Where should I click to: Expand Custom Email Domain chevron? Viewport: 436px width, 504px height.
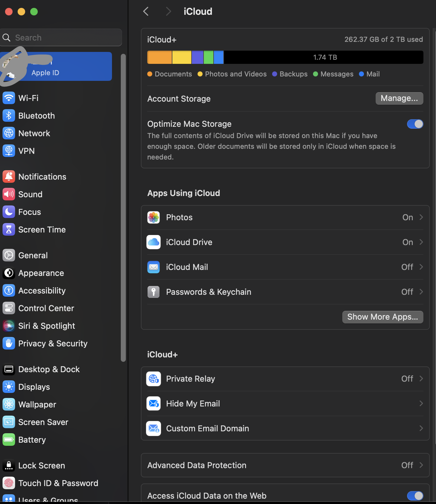point(421,428)
